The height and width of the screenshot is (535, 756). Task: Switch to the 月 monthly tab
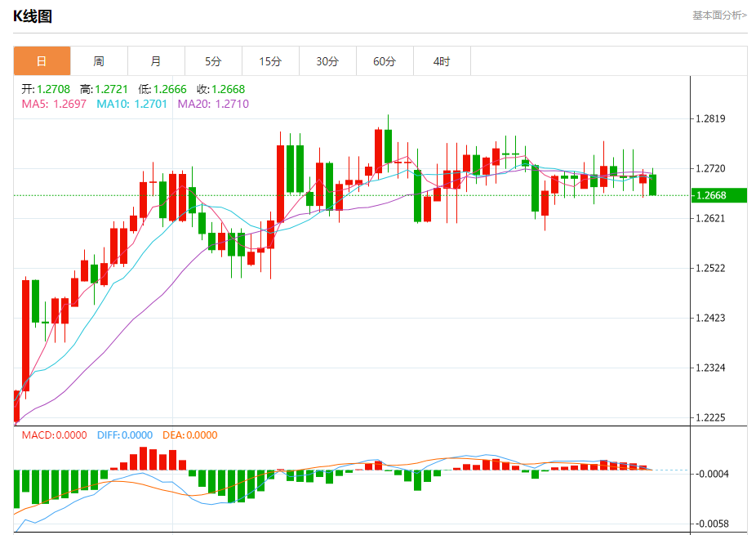(x=156, y=61)
